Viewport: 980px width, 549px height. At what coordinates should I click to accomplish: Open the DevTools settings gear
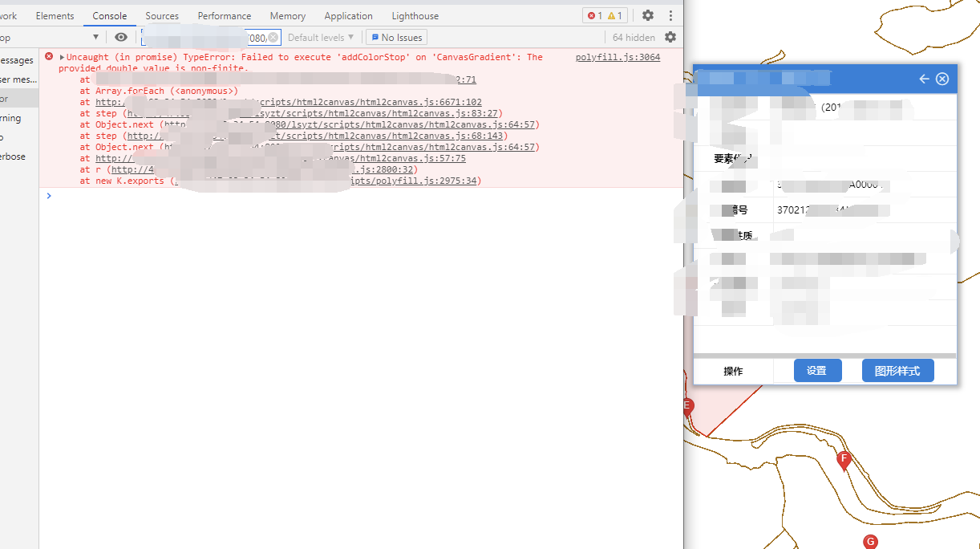point(648,15)
